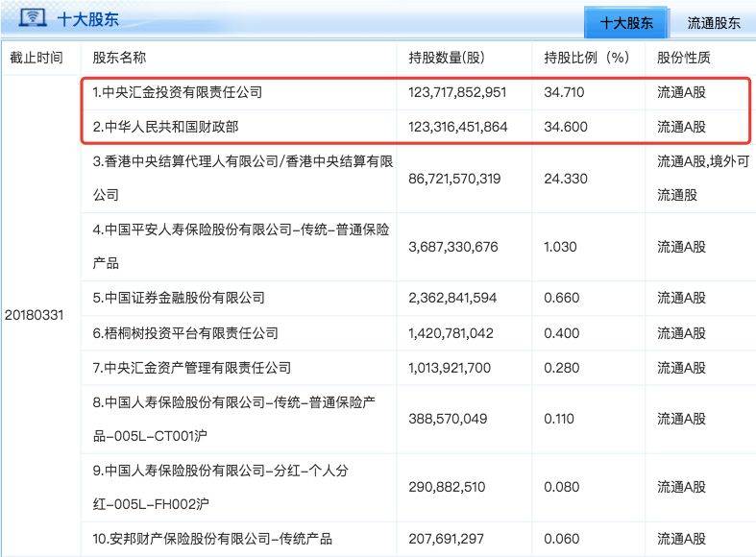Select shareholder 6.梧桐树投资平台有限责任公司

click(185, 333)
